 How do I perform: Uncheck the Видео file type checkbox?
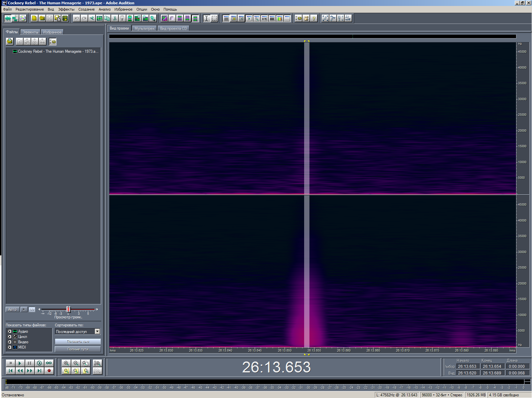point(10,342)
